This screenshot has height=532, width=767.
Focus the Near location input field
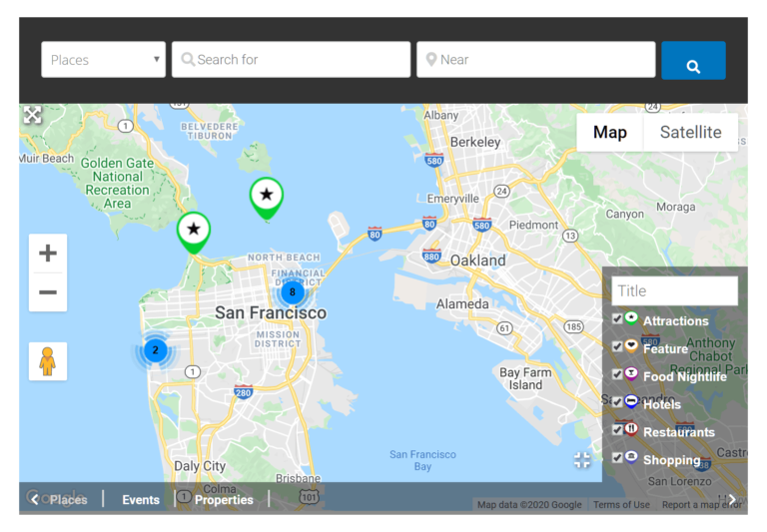(535, 60)
